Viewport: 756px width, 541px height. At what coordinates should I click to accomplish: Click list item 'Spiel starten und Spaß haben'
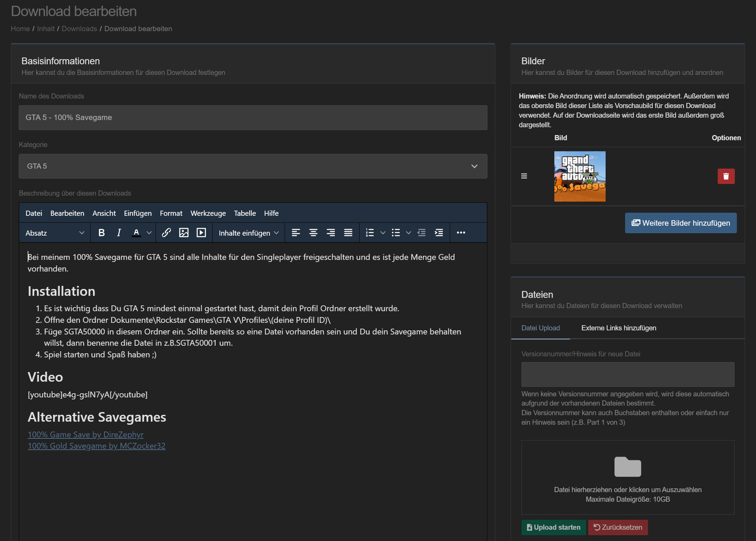[x=100, y=355]
